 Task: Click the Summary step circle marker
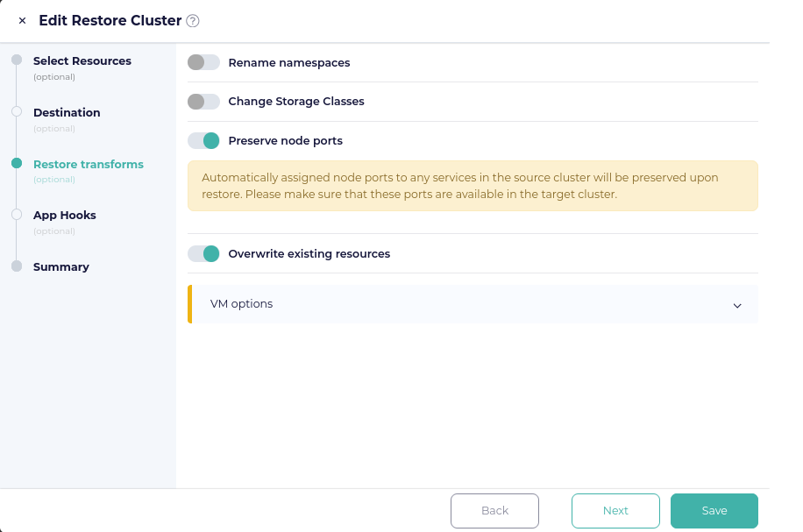point(17,266)
